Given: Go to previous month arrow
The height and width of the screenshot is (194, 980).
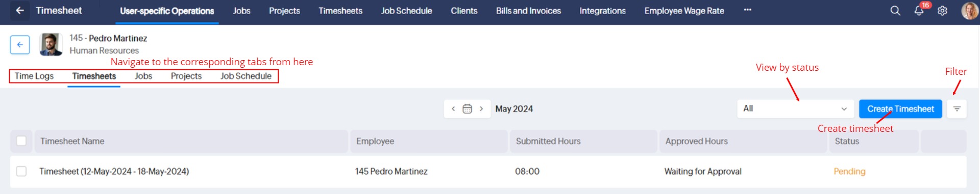Looking at the screenshot, I should tap(453, 108).
